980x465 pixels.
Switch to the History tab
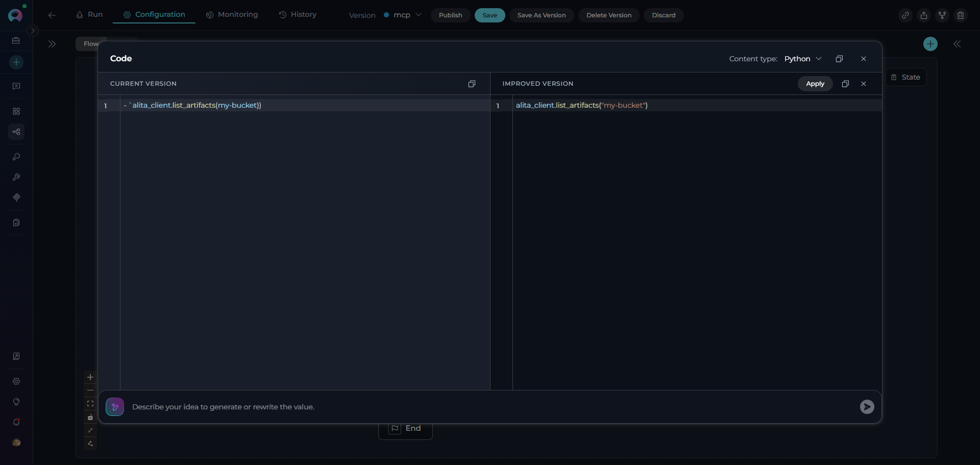298,15
